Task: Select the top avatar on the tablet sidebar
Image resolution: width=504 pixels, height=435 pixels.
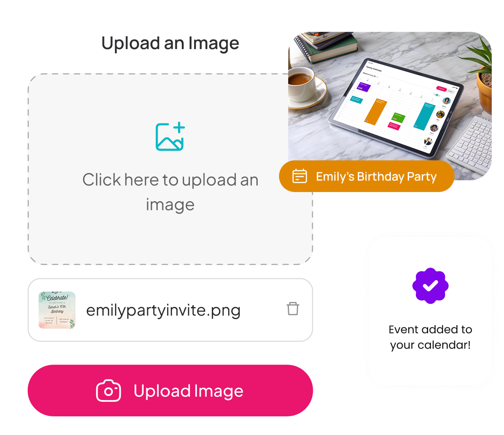Action: tap(446, 101)
